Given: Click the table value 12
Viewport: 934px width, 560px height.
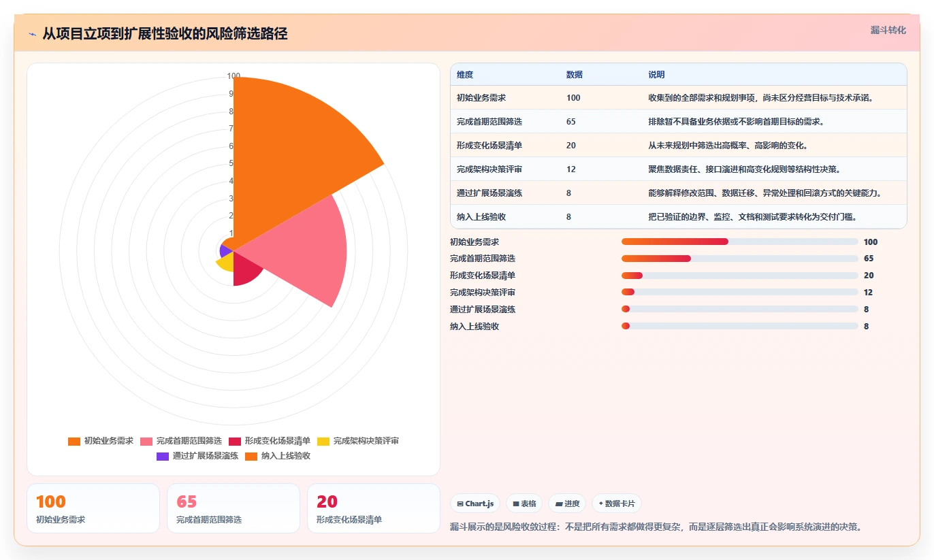Looking at the screenshot, I should 570,169.
